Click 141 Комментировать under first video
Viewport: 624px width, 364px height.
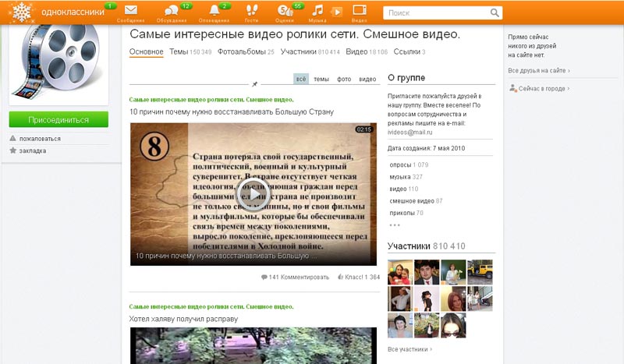[295, 277]
